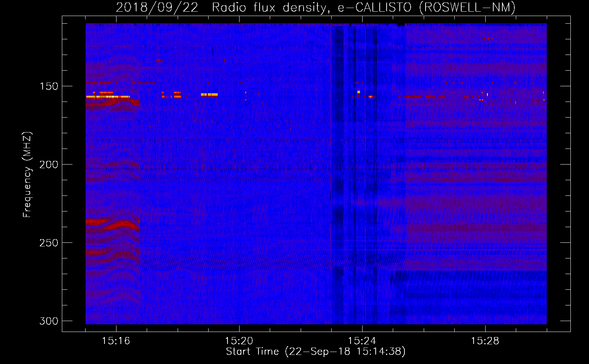Screen dimensions: 589x364
Task: Click the 15:24 time tick label
Action: (362, 341)
